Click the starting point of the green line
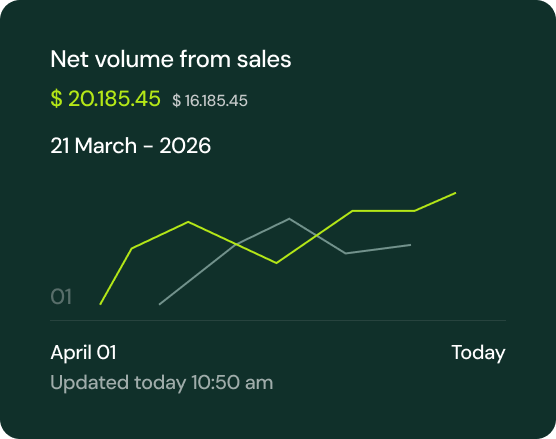The width and height of the screenshot is (556, 439). [x=100, y=304]
